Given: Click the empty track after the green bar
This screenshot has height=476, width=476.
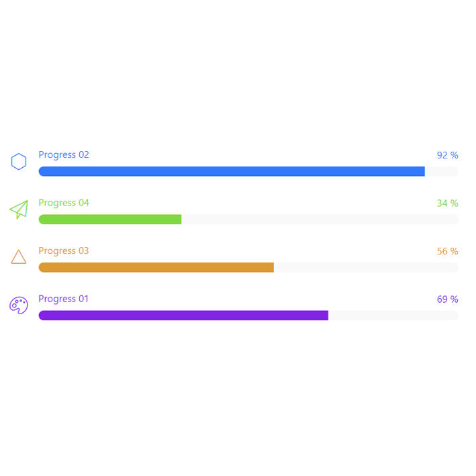Looking at the screenshot, I should 320,220.
